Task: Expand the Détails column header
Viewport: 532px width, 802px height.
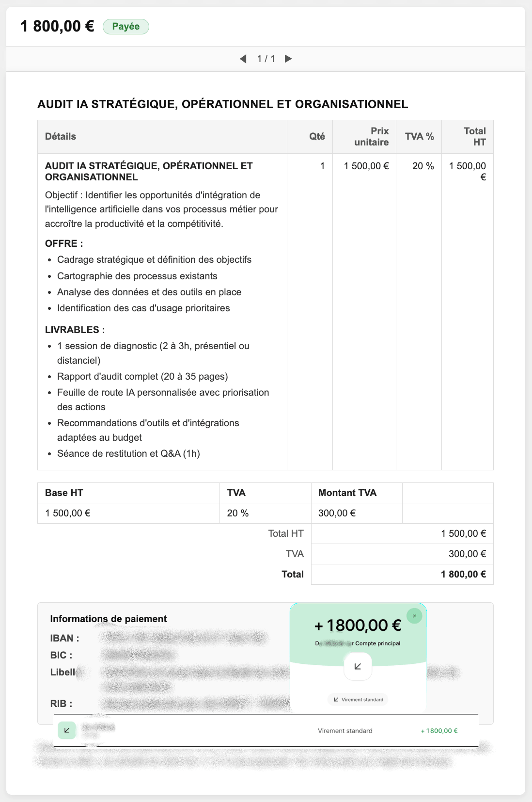Action: pyautogui.click(x=59, y=136)
